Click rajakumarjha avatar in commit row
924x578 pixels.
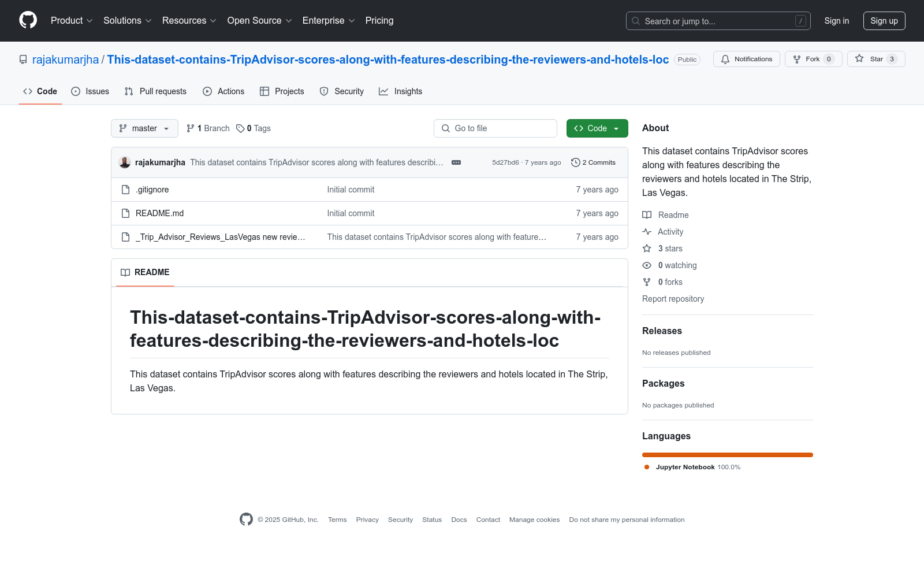tap(125, 162)
